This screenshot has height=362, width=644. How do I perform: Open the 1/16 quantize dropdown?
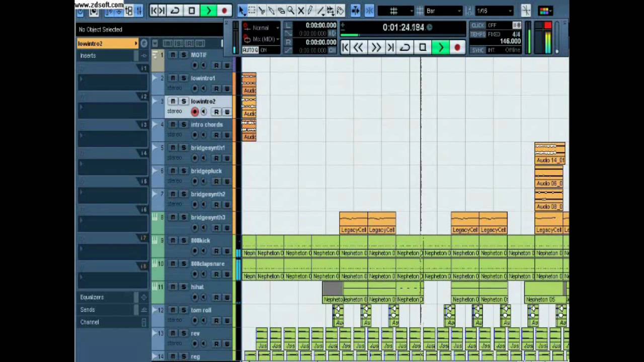click(495, 11)
